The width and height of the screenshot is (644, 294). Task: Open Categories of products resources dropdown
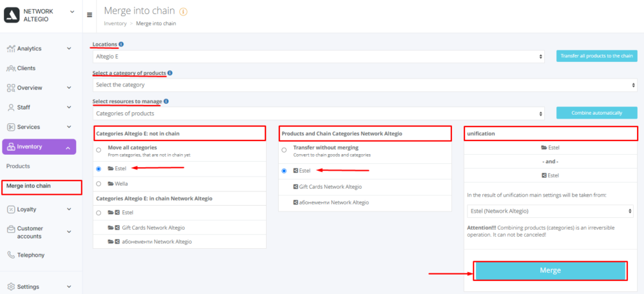pos(319,113)
